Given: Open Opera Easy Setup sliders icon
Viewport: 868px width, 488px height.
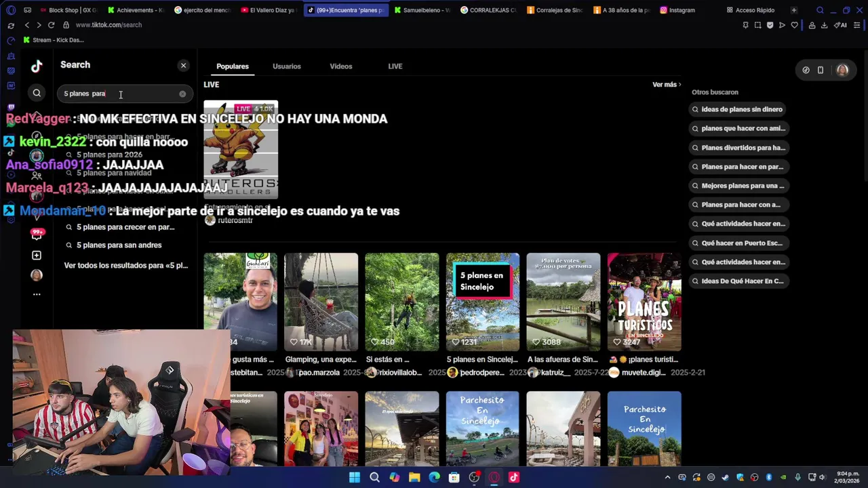Looking at the screenshot, I should click(857, 25).
